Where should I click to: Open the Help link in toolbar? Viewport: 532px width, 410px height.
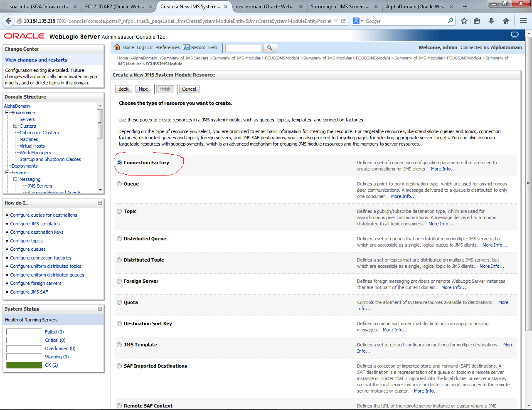click(213, 47)
